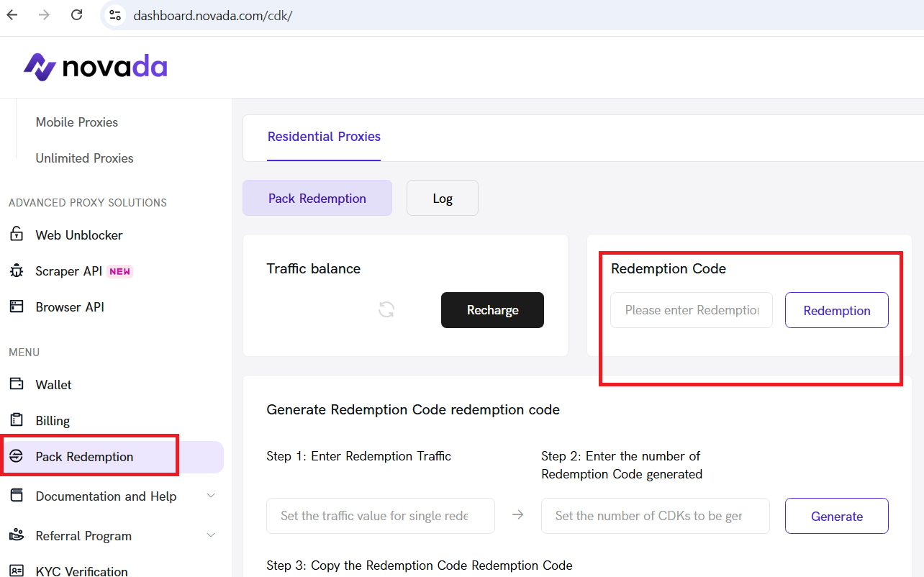Click the browser reload button
The image size is (924, 577).
76,15
